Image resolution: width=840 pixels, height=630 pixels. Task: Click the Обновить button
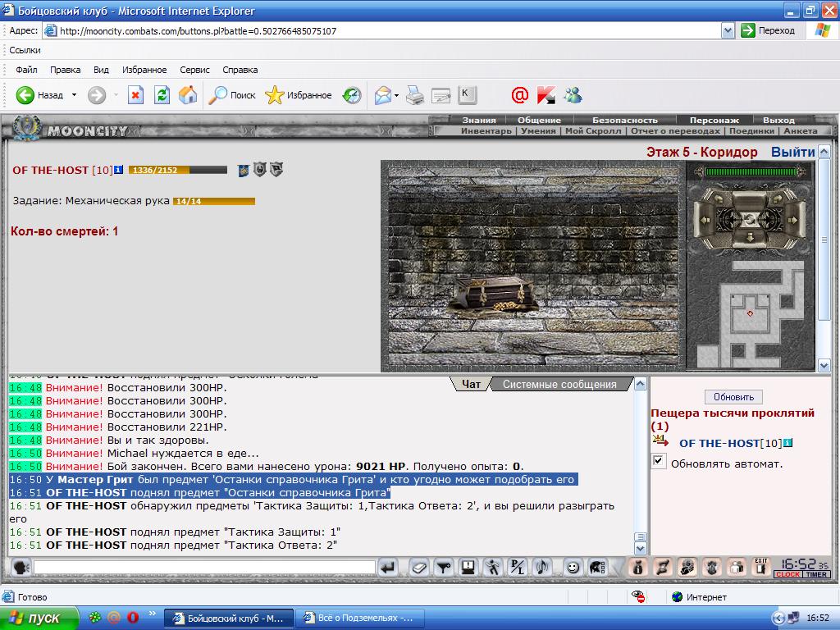coord(733,397)
